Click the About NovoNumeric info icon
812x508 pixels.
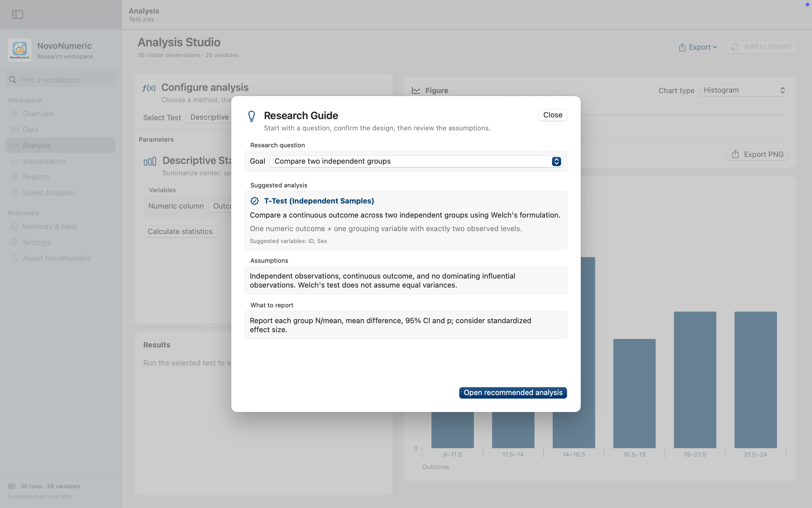pyautogui.click(x=14, y=258)
